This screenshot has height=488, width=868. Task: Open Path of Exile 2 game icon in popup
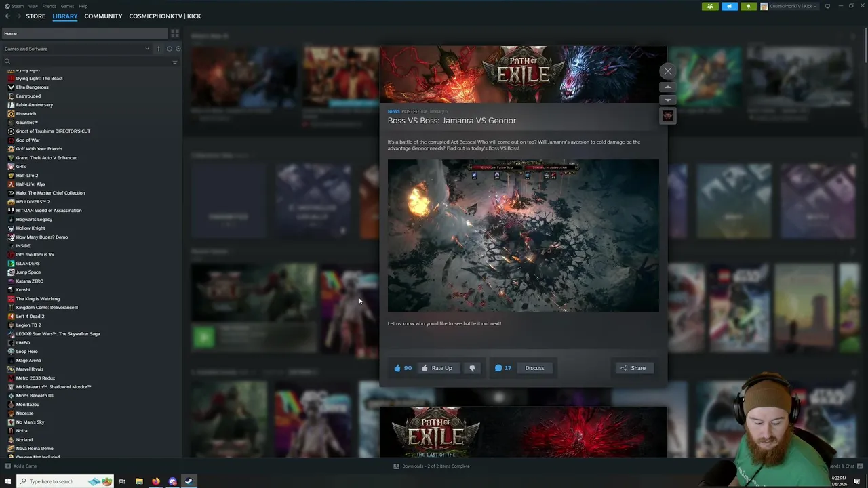coord(668,116)
